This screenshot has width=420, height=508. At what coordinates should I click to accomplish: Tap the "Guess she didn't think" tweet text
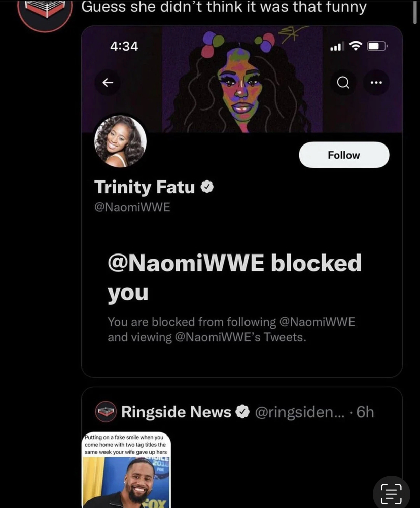(x=224, y=8)
